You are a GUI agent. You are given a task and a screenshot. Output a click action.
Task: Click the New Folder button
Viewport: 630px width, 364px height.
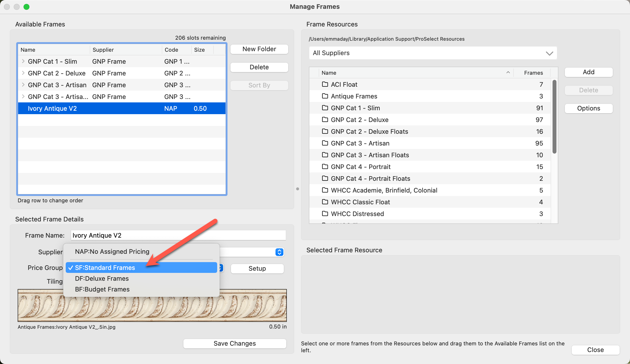259,49
